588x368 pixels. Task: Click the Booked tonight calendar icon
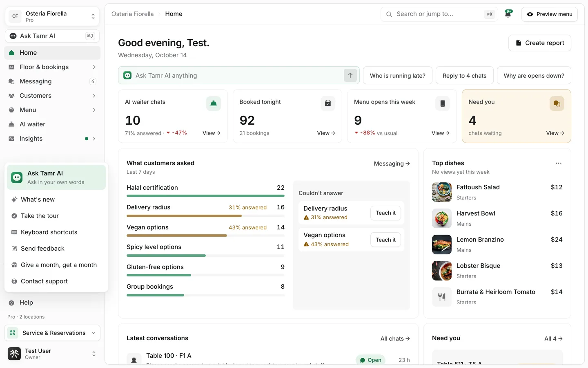[328, 103]
